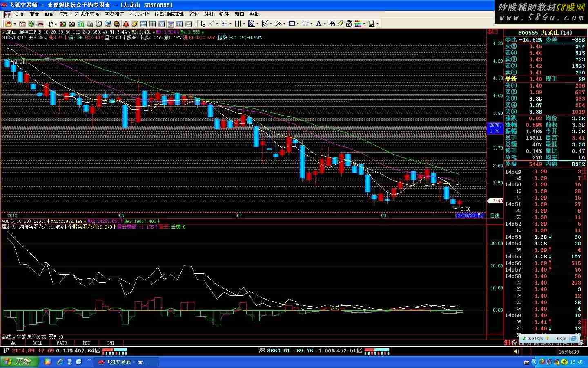This screenshot has height=368, width=588.
Task: Click the 外盘 5449 value
Action: click(535, 164)
